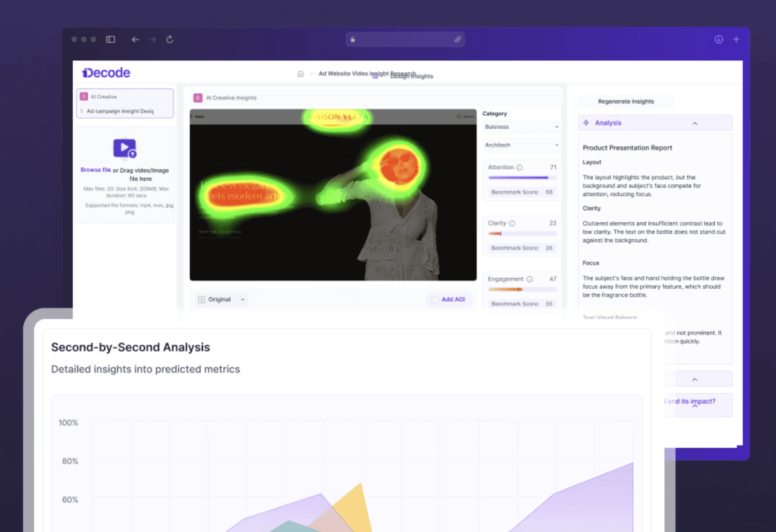
Task: Click the video upload icon
Action: pos(125,148)
